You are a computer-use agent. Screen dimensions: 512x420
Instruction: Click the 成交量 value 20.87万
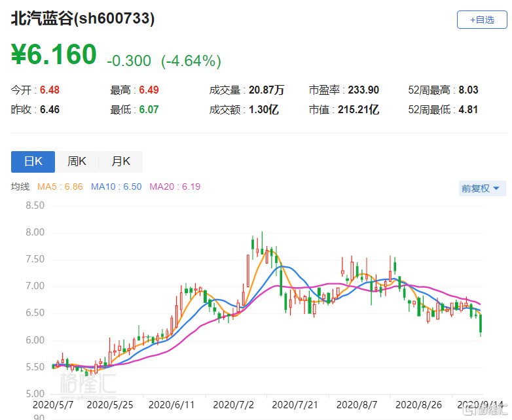(266, 90)
